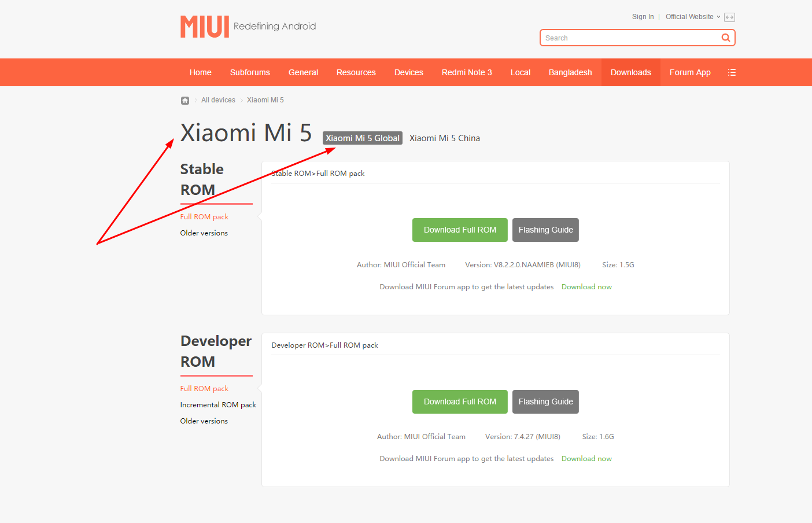This screenshot has width=812, height=523.
Task: Click the Xiaomi Mi 5 page title
Action: 246,132
